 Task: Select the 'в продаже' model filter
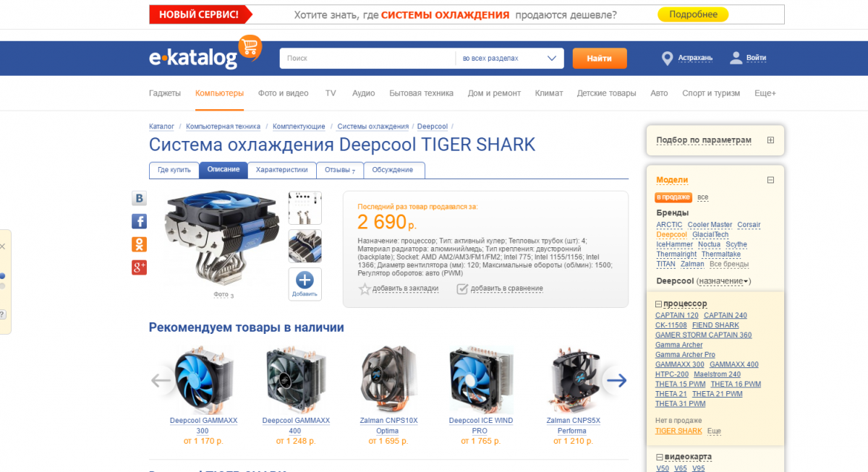pyautogui.click(x=673, y=197)
